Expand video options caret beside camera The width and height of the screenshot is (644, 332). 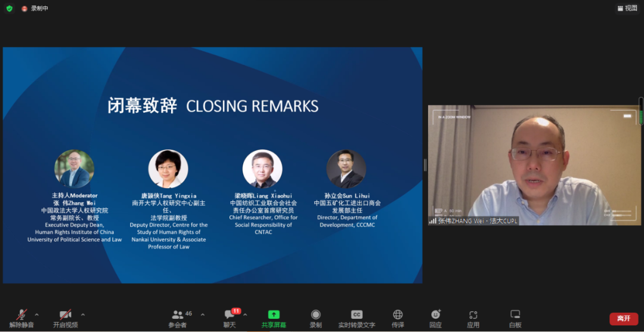click(83, 315)
